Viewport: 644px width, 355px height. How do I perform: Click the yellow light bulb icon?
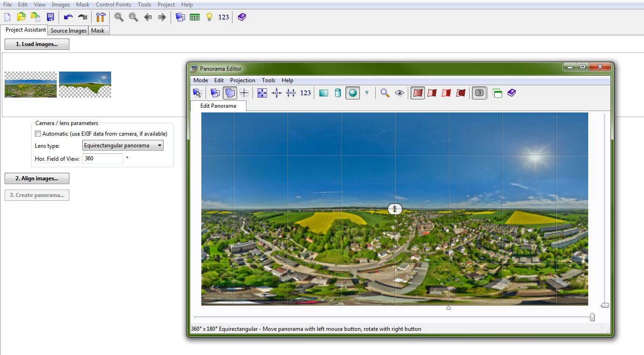pos(209,17)
